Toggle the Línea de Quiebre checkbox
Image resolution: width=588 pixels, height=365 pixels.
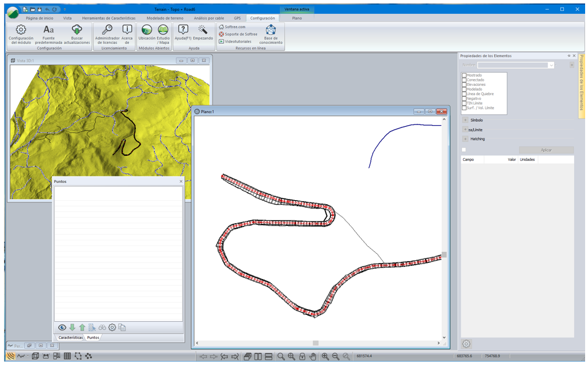click(464, 93)
